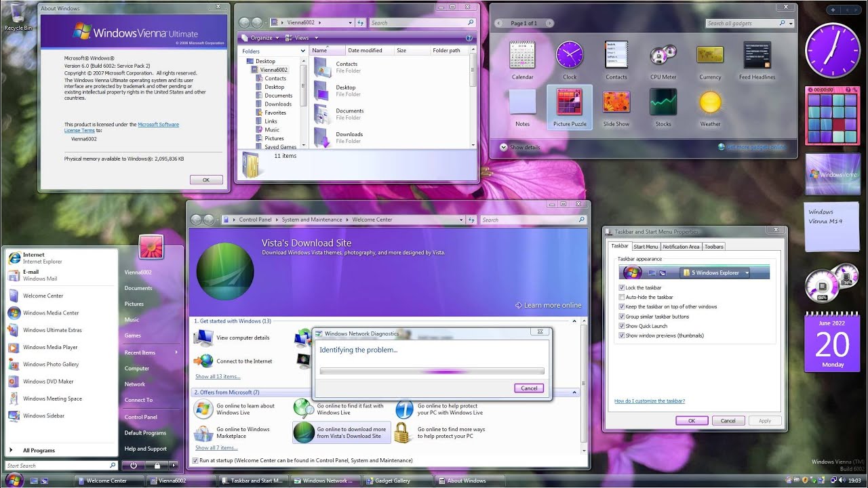Viewport: 868px width, 488px height.
Task: Open the Start menu power button
Action: pyautogui.click(x=134, y=466)
